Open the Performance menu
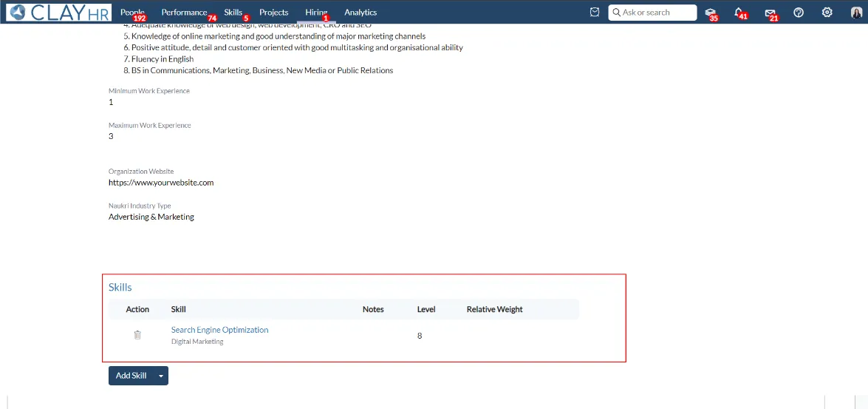This screenshot has height=409, width=868. (185, 12)
